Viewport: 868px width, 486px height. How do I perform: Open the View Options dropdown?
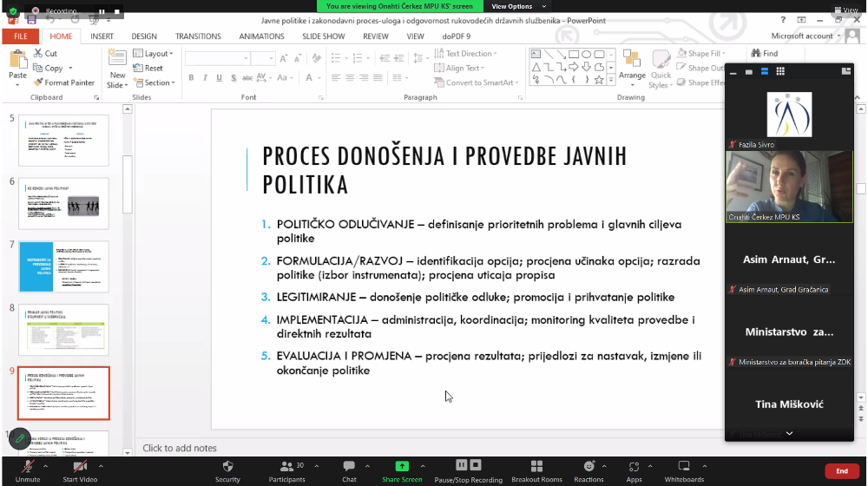[x=519, y=6]
